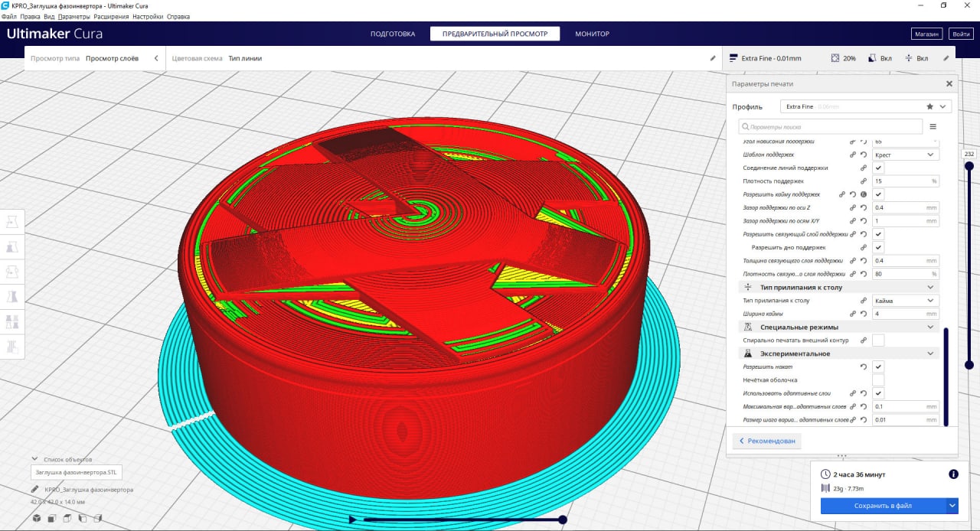Enable 'Нечёткая оболочка' checkbox
The width and height of the screenshot is (980, 531).
[x=878, y=380]
